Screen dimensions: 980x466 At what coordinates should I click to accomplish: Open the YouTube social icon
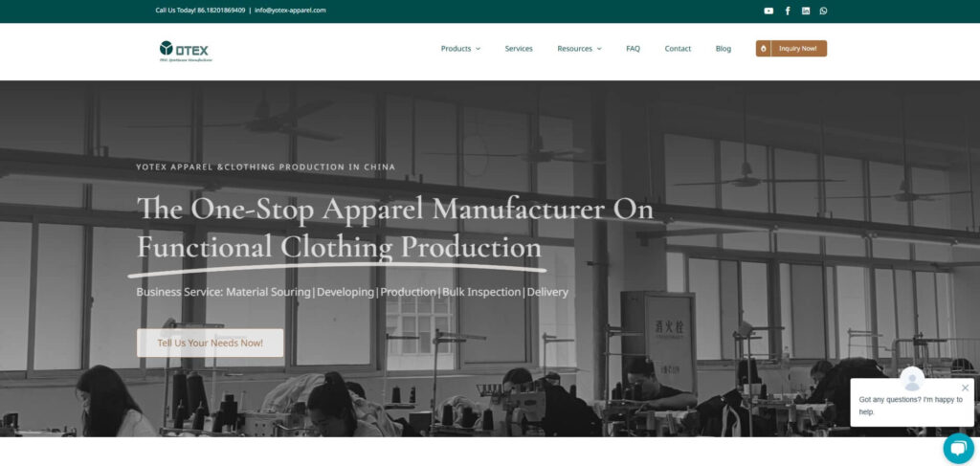click(768, 11)
